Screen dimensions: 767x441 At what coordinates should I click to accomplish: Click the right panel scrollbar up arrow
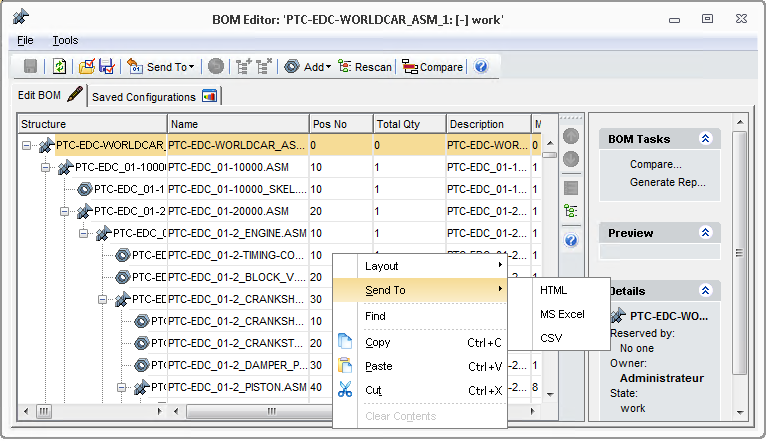coord(740,122)
